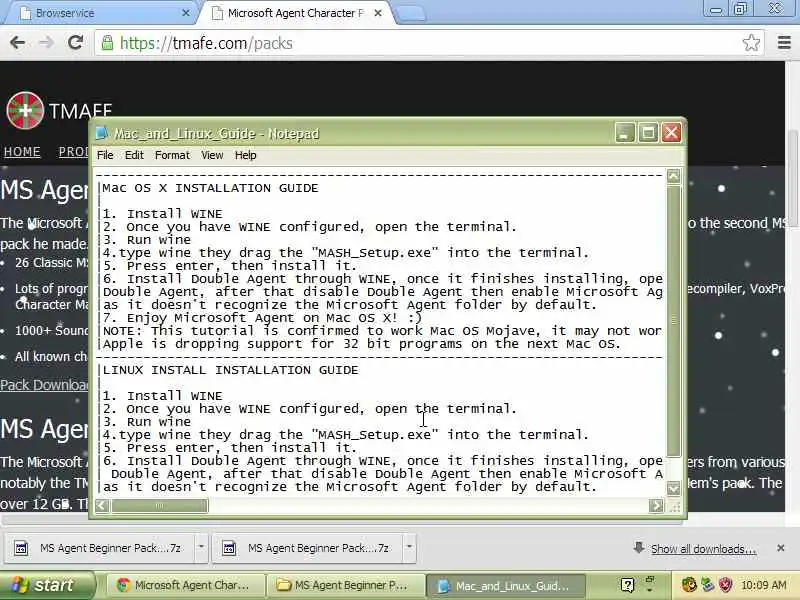Open second MS Agent Beginner Pack download

(x=308, y=548)
